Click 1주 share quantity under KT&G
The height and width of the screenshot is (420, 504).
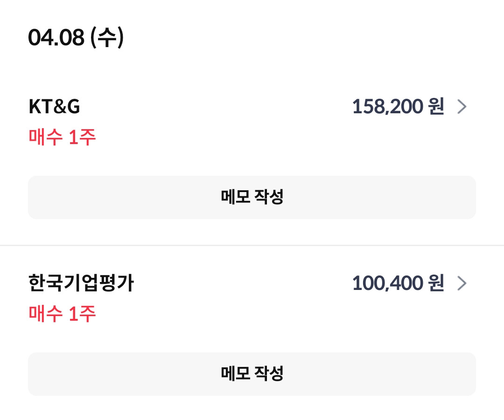coord(82,137)
